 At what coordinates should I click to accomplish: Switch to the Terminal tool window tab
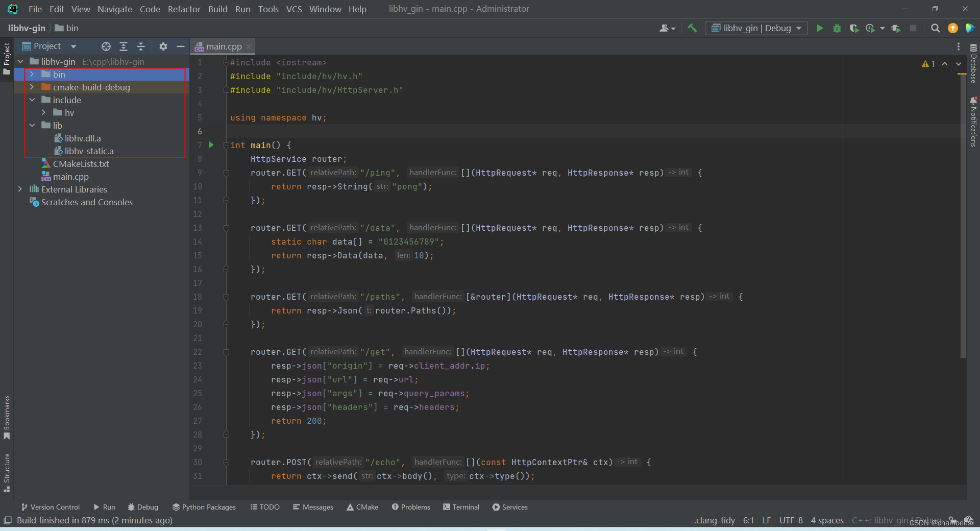pos(461,507)
